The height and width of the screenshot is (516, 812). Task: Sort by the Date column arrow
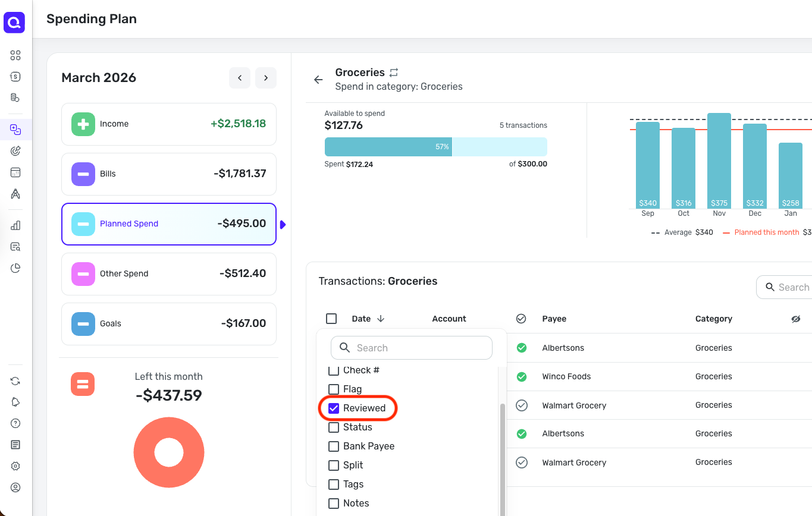click(381, 319)
